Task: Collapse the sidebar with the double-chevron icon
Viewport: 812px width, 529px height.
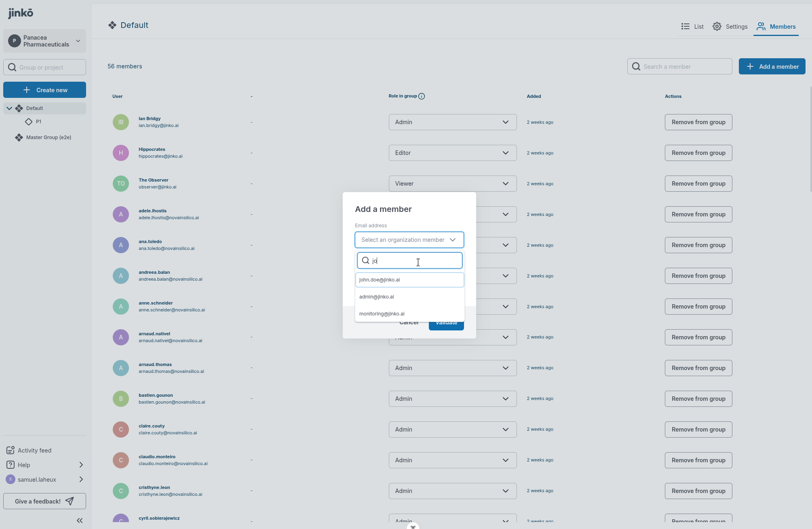Action: pos(79,521)
